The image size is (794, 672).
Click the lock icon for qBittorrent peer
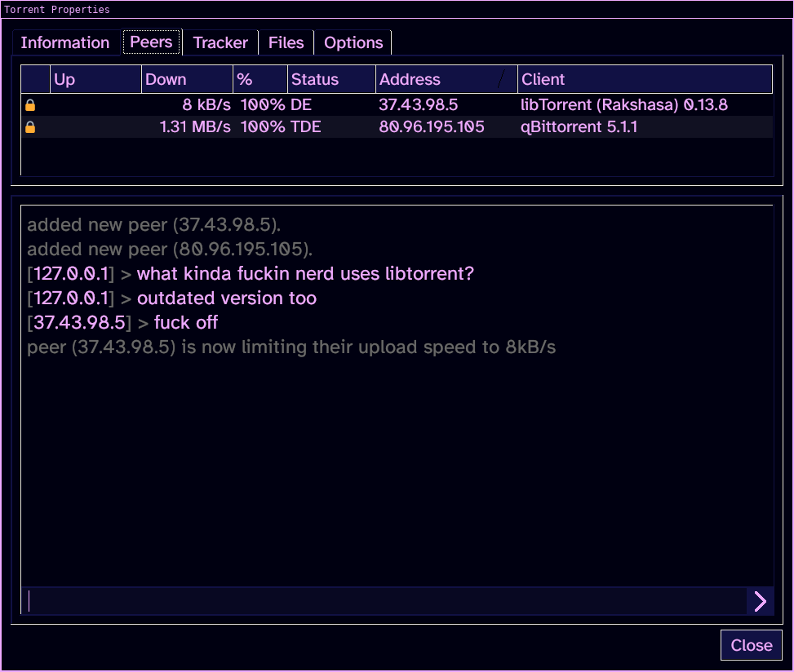point(30,127)
